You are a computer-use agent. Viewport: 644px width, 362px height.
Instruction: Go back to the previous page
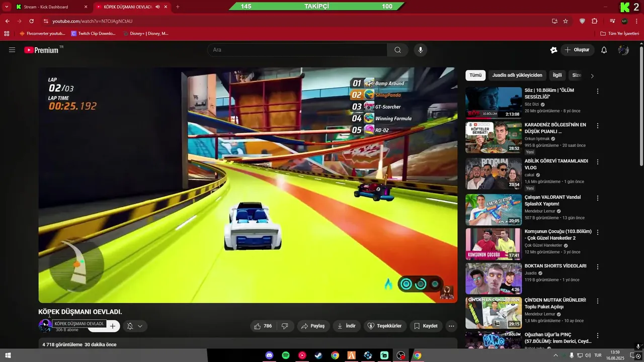tap(7, 21)
